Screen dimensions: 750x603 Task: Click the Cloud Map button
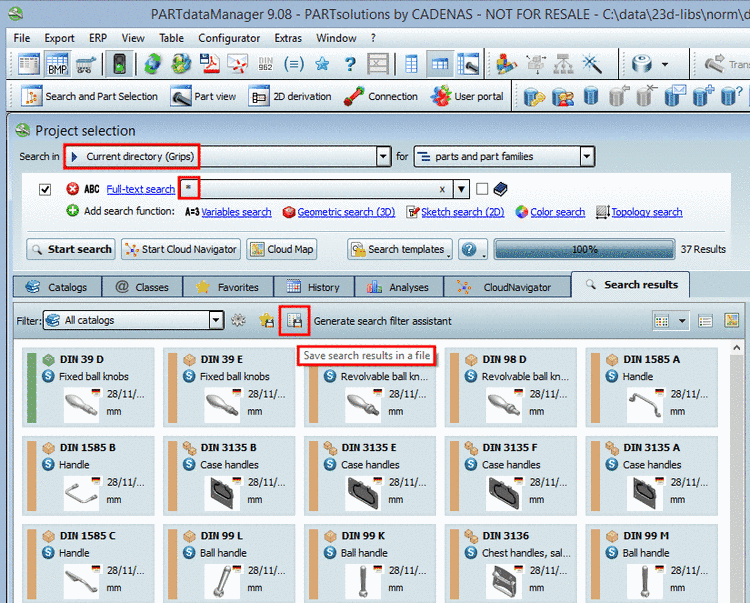pyautogui.click(x=282, y=249)
